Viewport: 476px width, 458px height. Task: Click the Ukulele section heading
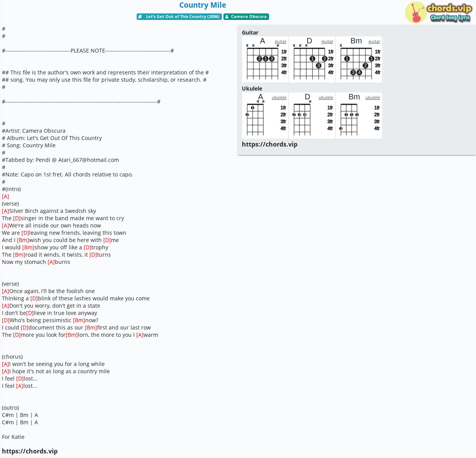coord(252,89)
